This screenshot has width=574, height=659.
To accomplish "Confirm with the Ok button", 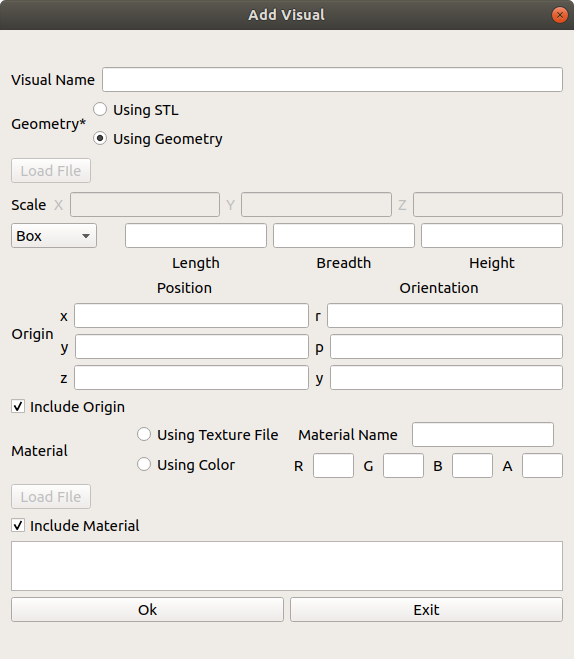I will click(x=147, y=609).
